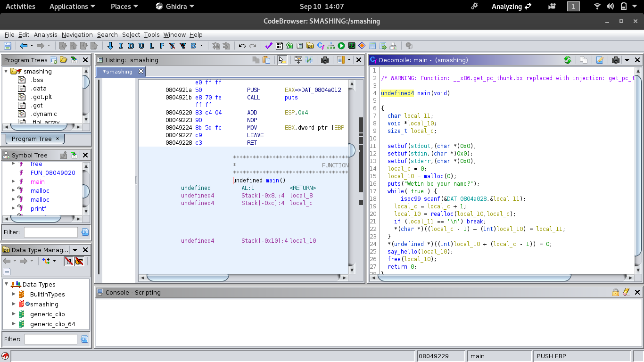Open the GNOME Activities overview
This screenshot has height=362, width=644.
coord(20,6)
